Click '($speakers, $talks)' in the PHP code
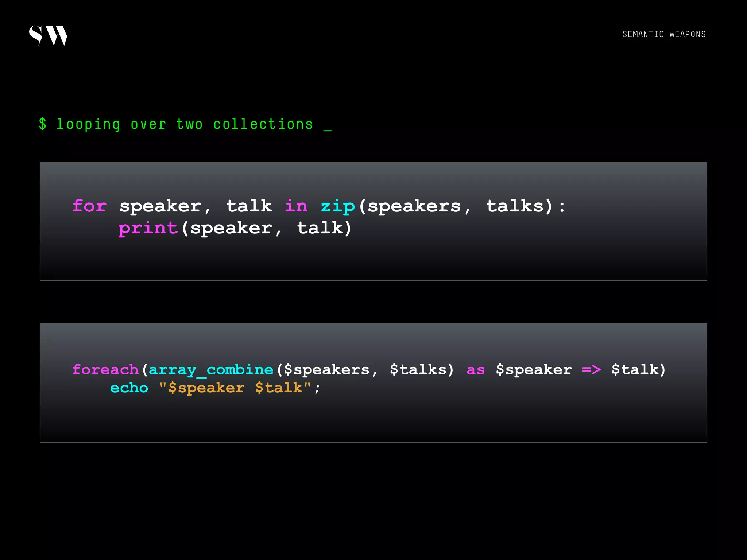 [x=365, y=370]
